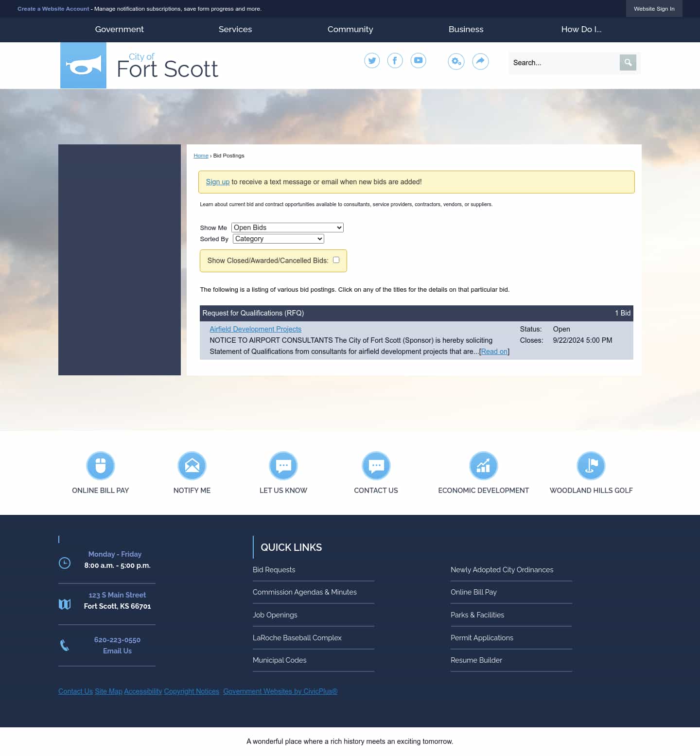
Task: Click the Create a Website Account link
Action: click(x=53, y=9)
